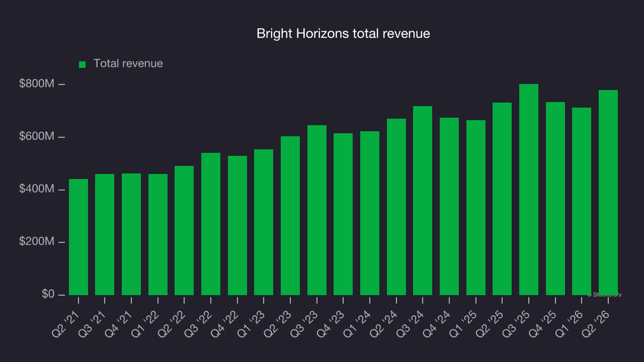Select the Q4 '25 revenue bar
Image resolution: width=644 pixels, height=362 pixels.
(x=555, y=199)
